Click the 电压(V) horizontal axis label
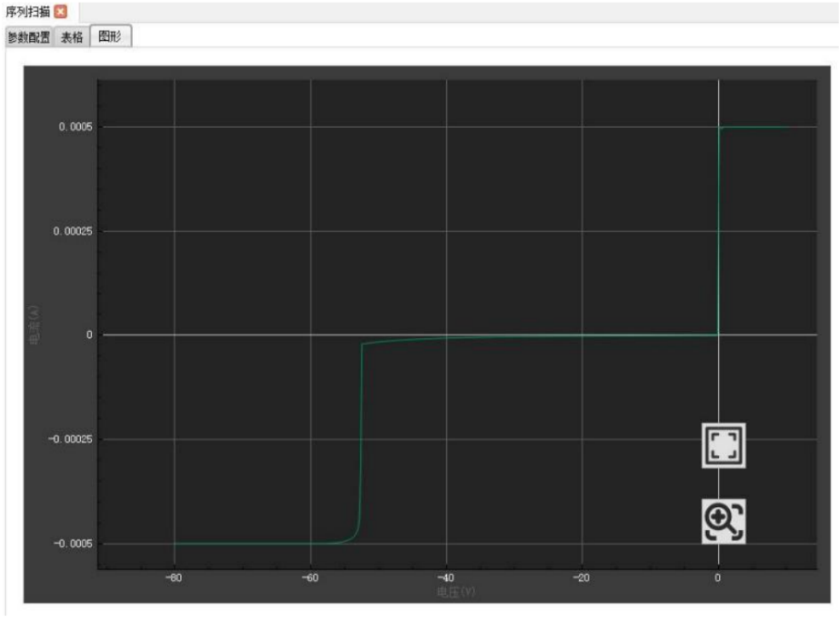This screenshot has height=617, width=840. (449, 591)
